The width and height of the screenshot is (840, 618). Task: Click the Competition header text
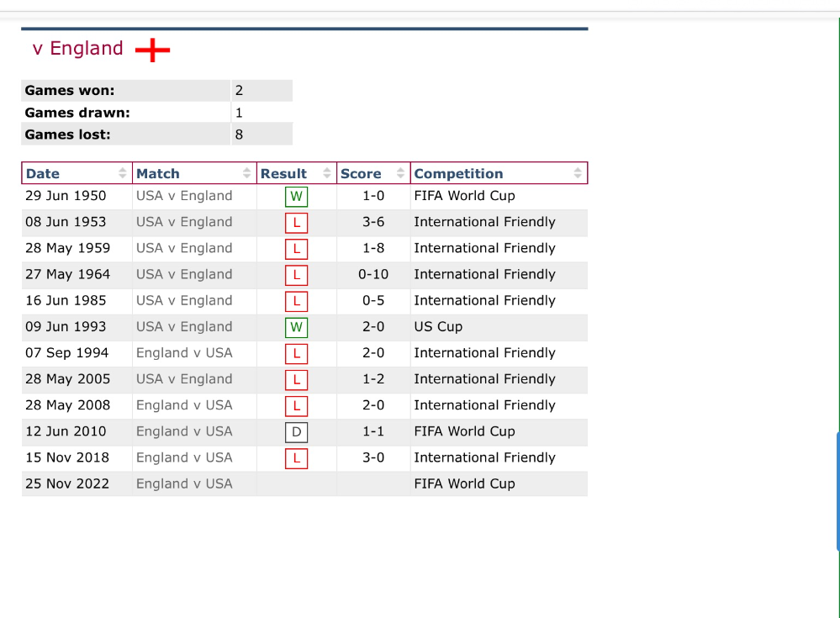pos(458,173)
